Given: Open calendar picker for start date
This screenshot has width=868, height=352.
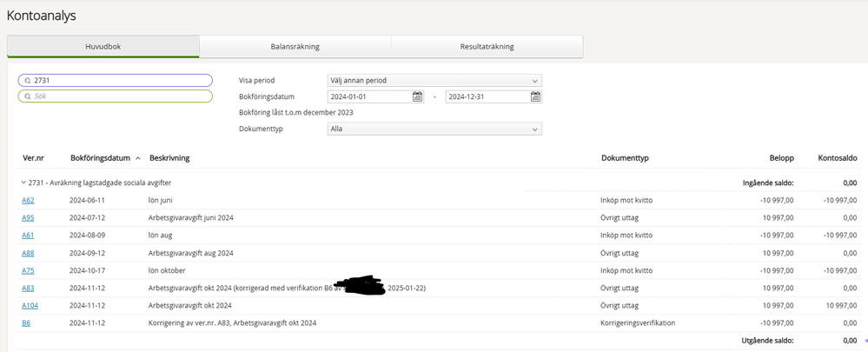Looking at the screenshot, I should [x=417, y=96].
